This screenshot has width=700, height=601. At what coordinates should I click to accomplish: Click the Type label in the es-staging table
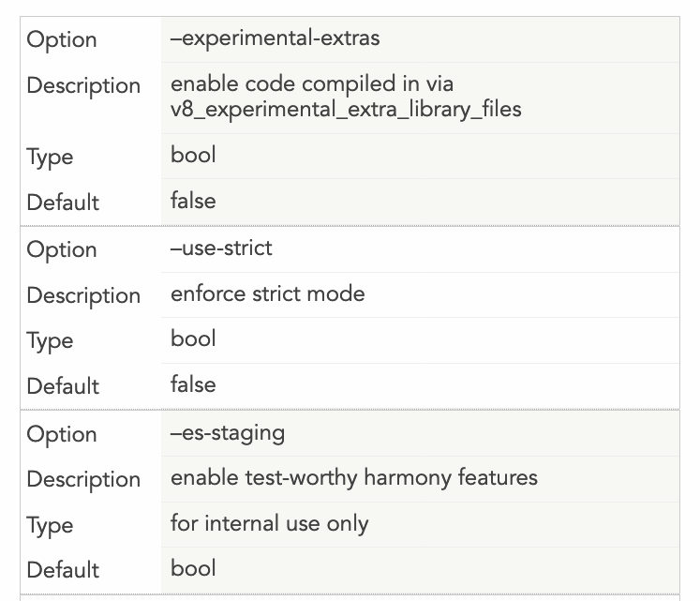pyautogui.click(x=50, y=525)
